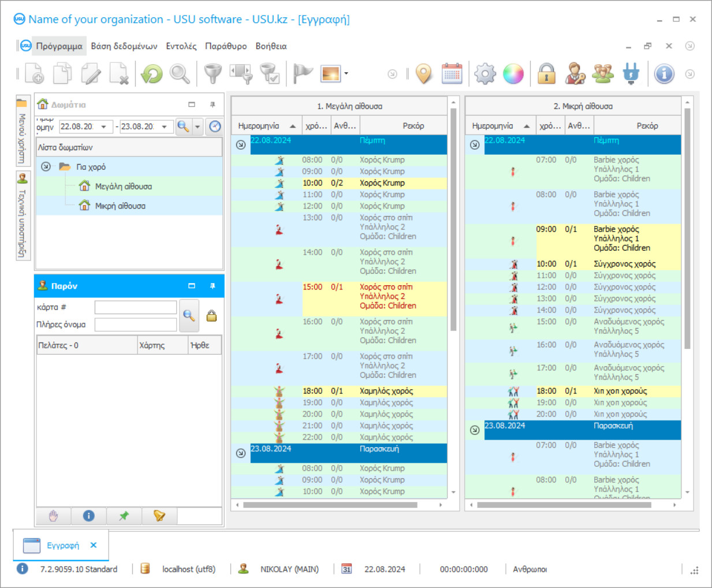This screenshot has height=588, width=712.
Task: Click the padlock lock icon
Action: (x=546, y=74)
